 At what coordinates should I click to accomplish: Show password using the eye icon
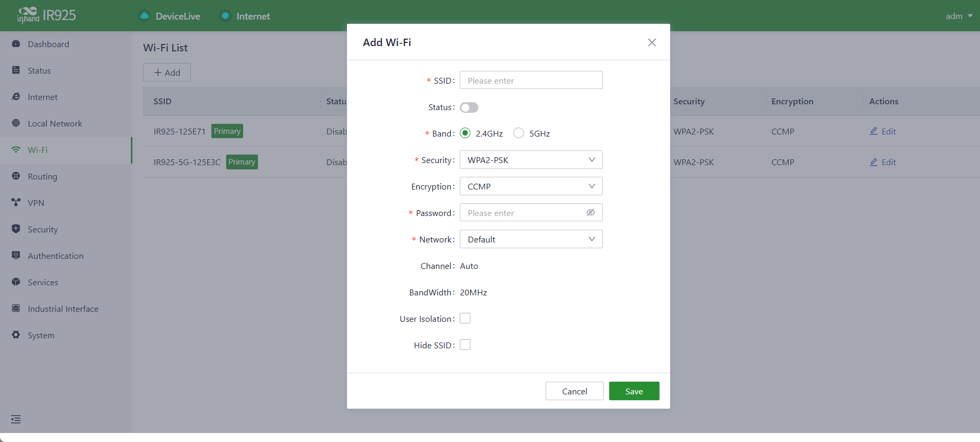click(x=591, y=212)
